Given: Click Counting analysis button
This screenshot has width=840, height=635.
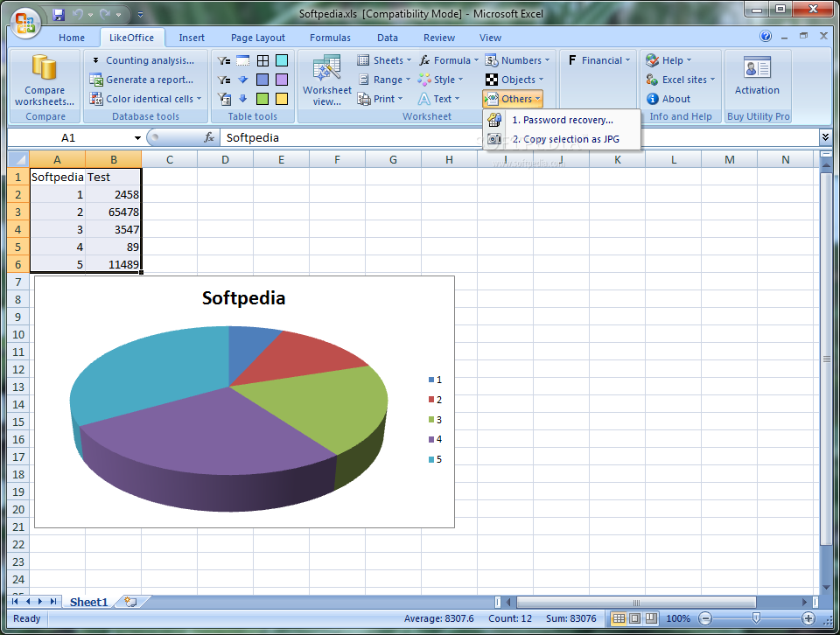Looking at the screenshot, I should [142, 60].
